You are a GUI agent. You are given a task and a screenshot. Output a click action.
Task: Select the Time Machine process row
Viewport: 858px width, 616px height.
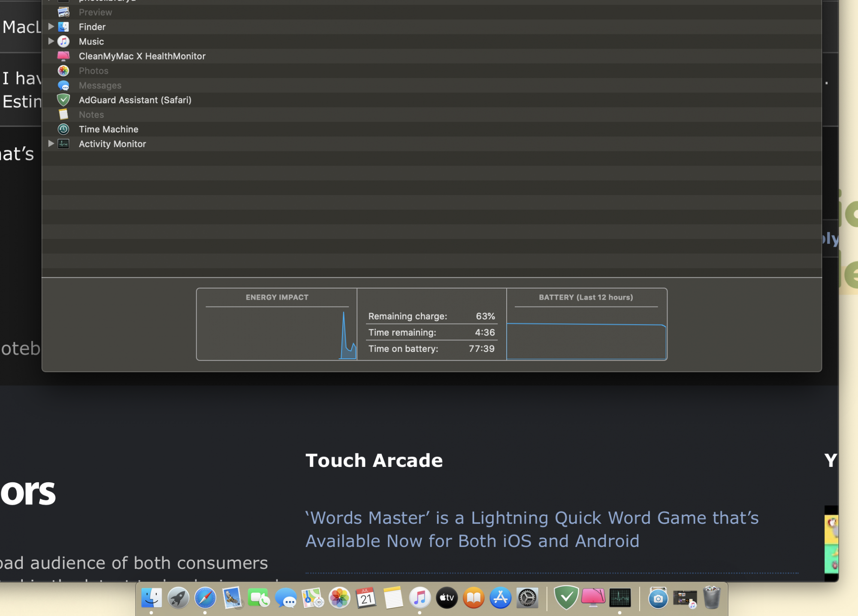coord(108,129)
